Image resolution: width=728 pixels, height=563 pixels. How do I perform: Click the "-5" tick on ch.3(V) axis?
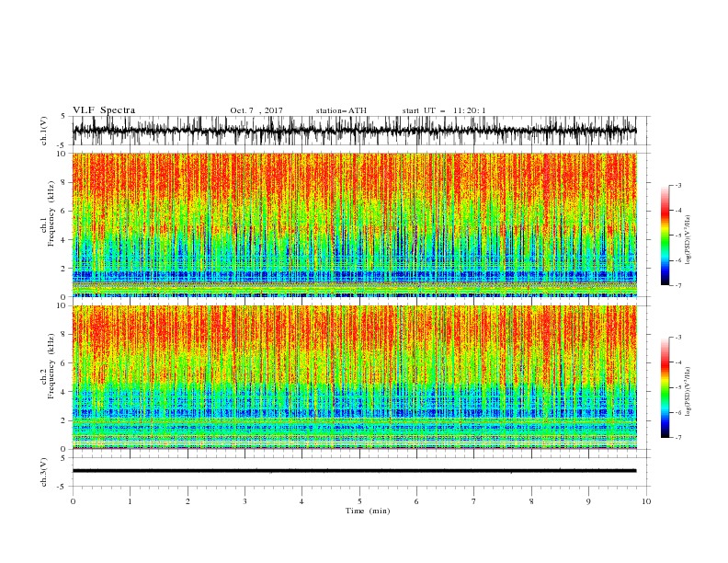pos(63,487)
